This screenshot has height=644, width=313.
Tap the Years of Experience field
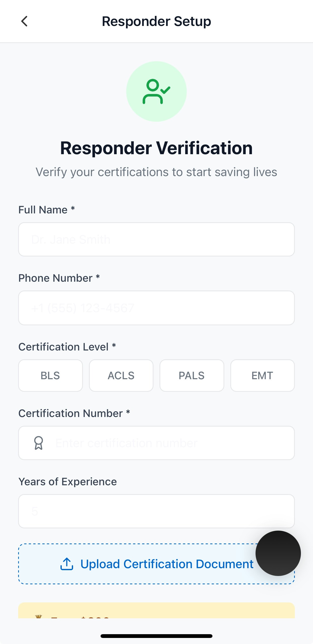[156, 511]
